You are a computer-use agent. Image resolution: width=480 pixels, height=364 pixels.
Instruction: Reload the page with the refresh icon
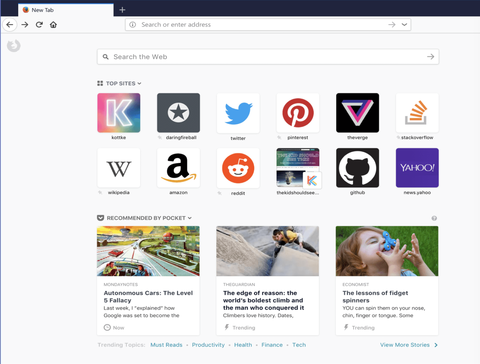pyautogui.click(x=39, y=25)
